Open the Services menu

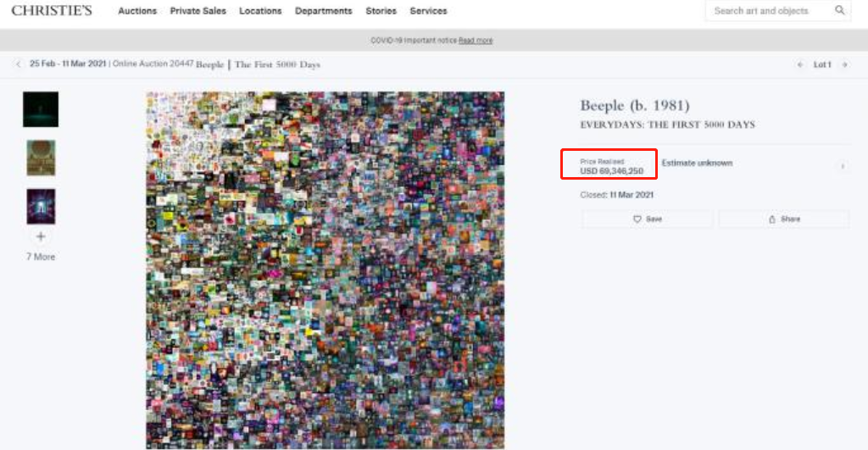[428, 11]
